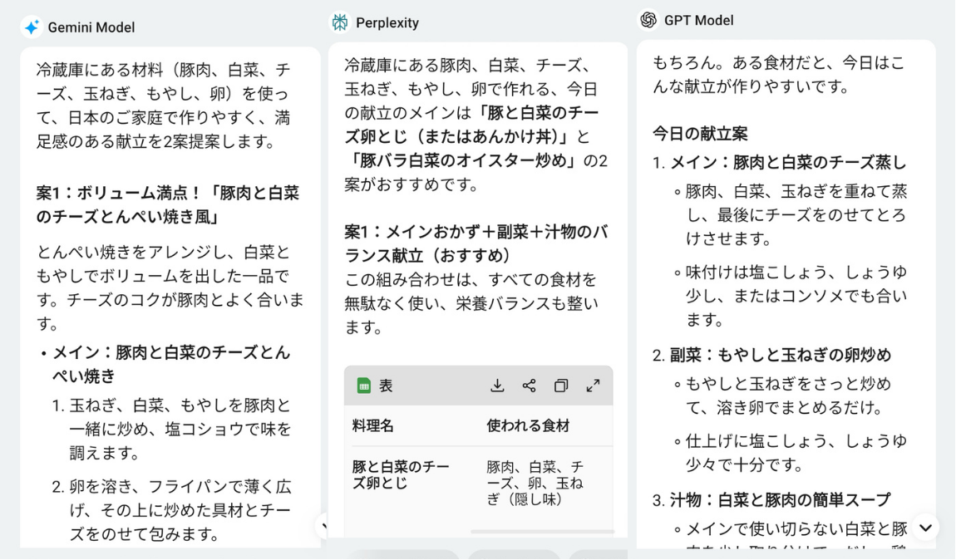Click the GPT Model logo icon
The width and height of the screenshot is (956, 560).
tap(648, 20)
